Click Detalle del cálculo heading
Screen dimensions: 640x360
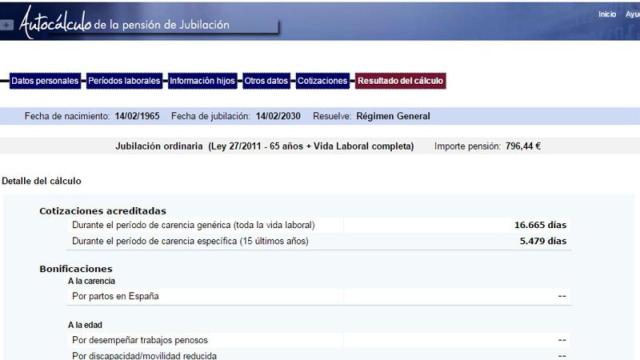click(x=42, y=181)
